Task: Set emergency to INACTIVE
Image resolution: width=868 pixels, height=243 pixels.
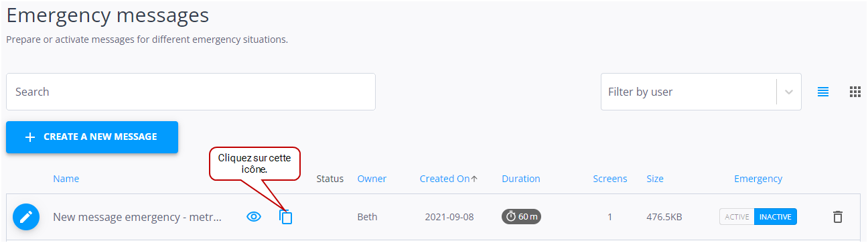Action: 776,217
